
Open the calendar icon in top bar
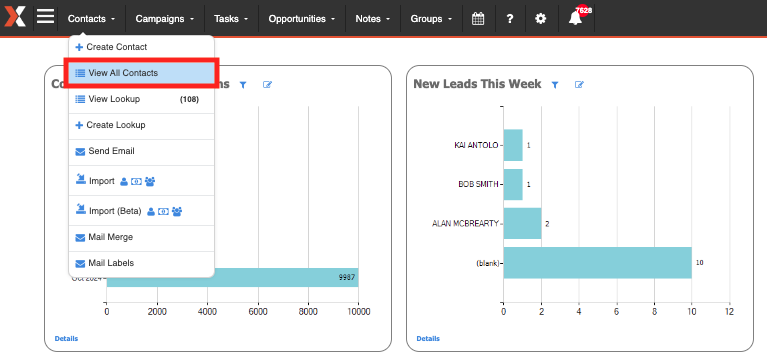point(478,19)
